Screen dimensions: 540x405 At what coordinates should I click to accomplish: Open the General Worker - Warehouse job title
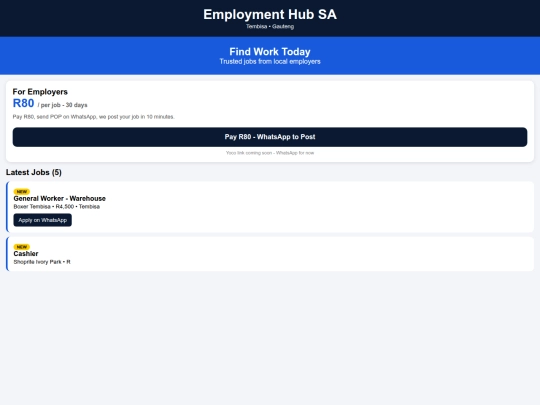click(x=60, y=198)
